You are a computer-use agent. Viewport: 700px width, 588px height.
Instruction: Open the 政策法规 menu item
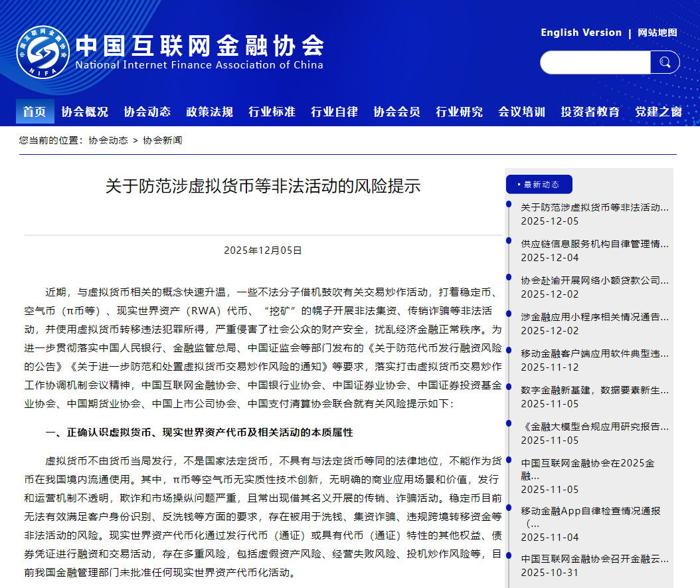pos(212,111)
